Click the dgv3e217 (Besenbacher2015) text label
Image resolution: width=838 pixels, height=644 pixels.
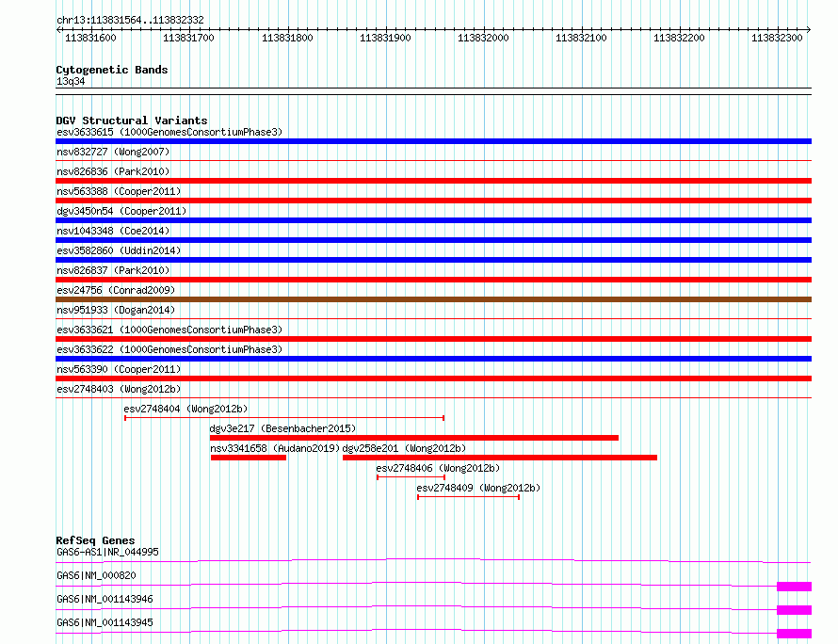coord(282,428)
